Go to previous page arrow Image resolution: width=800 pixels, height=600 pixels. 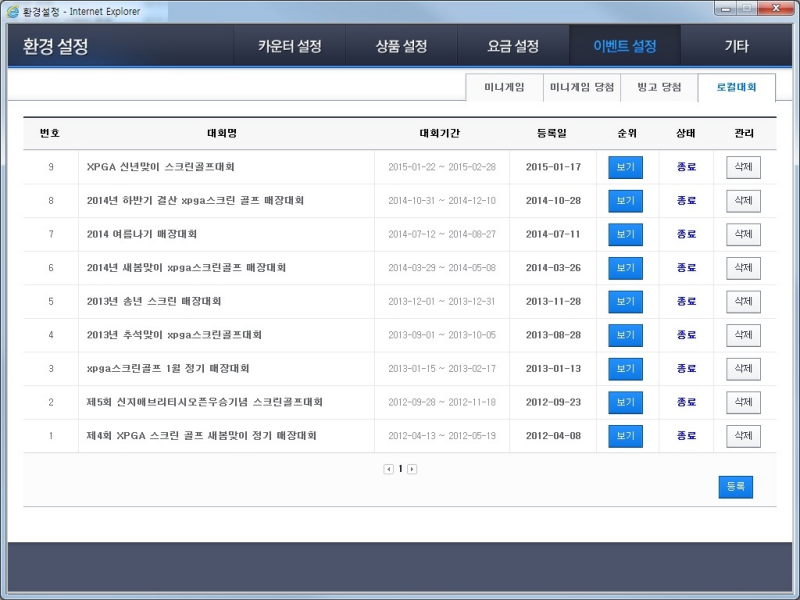388,469
